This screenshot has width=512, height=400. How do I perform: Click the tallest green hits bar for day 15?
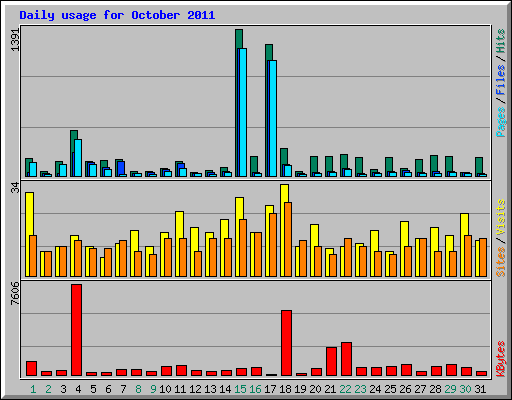[239, 38]
